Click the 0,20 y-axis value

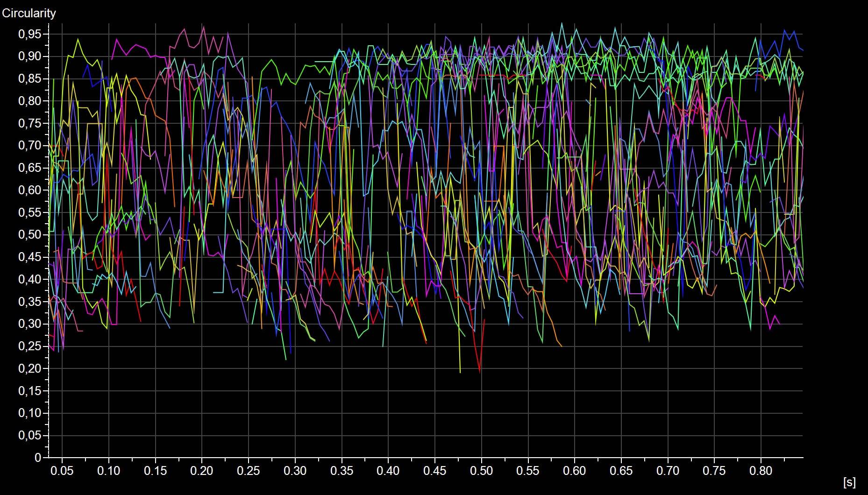30,368
